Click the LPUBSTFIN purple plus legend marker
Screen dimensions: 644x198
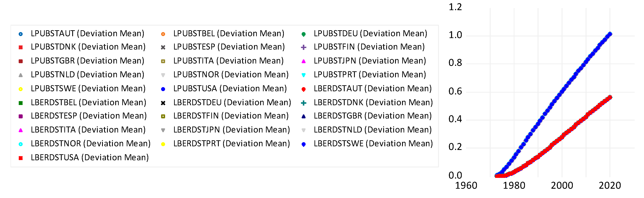click(x=303, y=47)
